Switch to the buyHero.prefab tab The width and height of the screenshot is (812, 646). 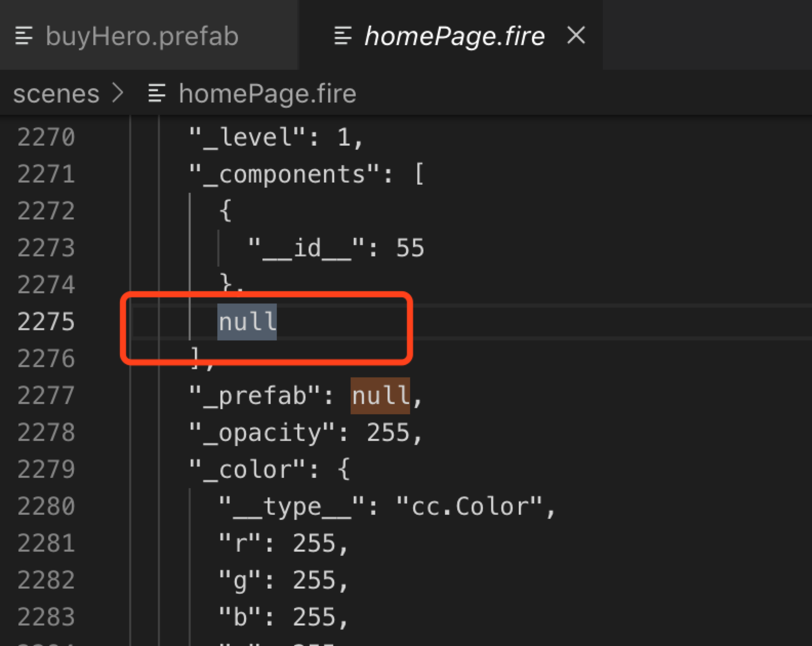point(141,36)
